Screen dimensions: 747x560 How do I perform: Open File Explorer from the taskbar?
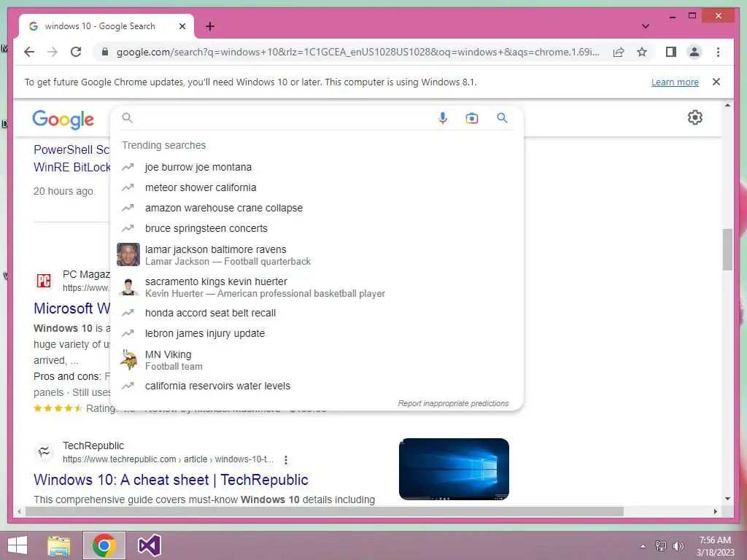pos(58,545)
